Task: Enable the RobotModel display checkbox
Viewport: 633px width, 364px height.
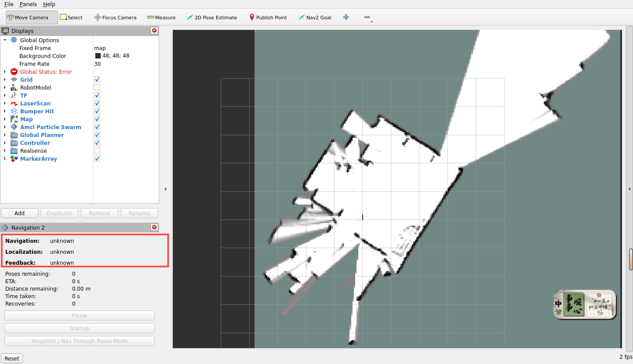Action: point(97,88)
